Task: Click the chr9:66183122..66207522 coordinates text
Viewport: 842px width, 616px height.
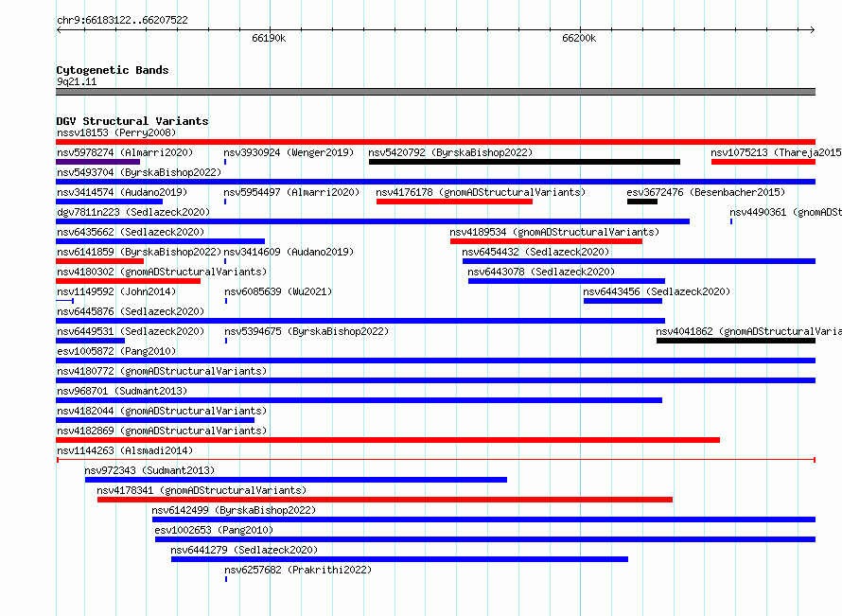Action: click(x=122, y=20)
